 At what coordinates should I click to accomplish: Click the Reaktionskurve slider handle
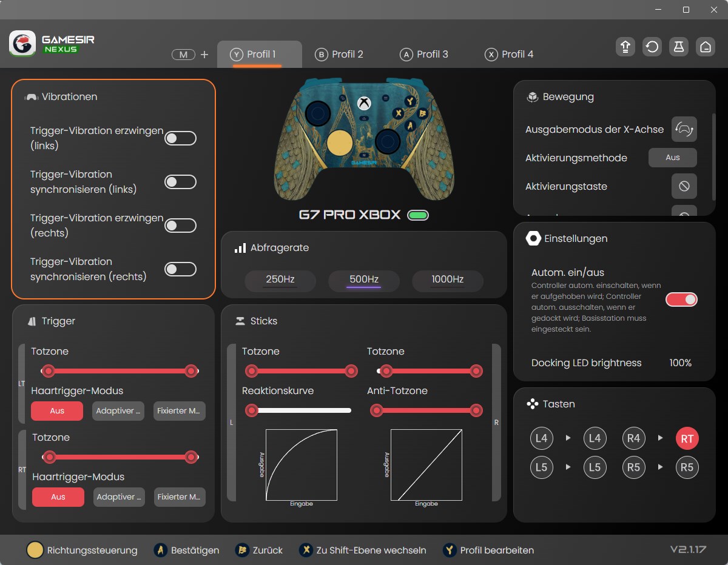251,411
